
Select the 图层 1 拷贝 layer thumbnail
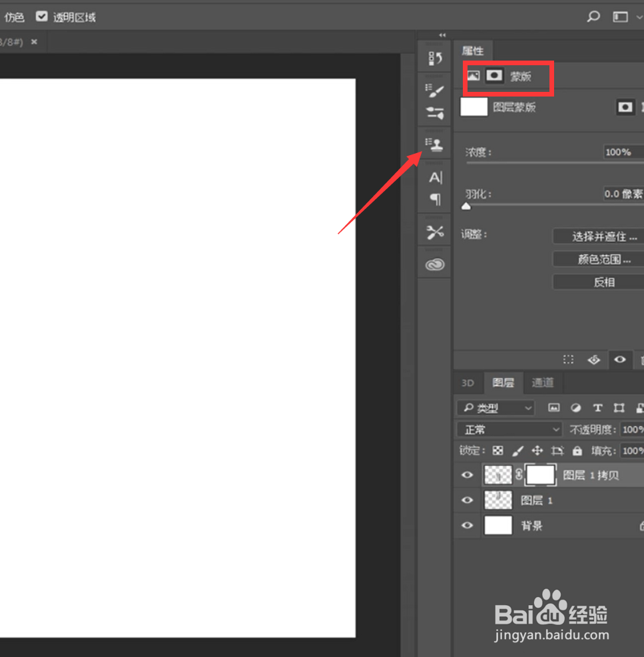[x=498, y=475]
